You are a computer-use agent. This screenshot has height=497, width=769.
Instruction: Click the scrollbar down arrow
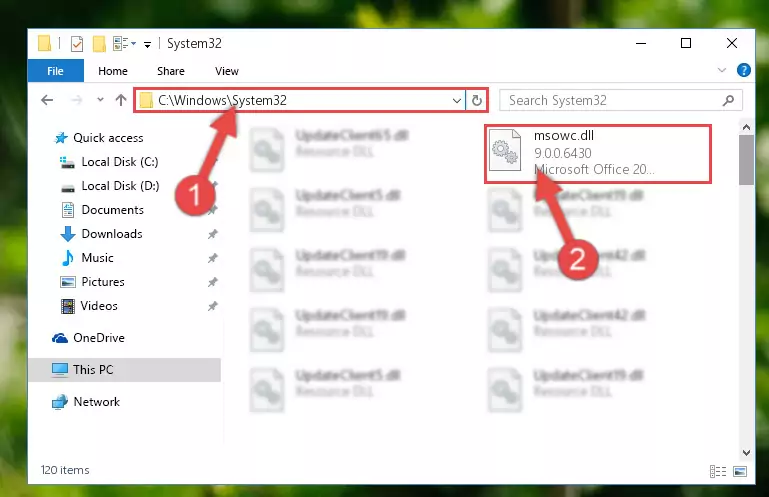pyautogui.click(x=746, y=452)
